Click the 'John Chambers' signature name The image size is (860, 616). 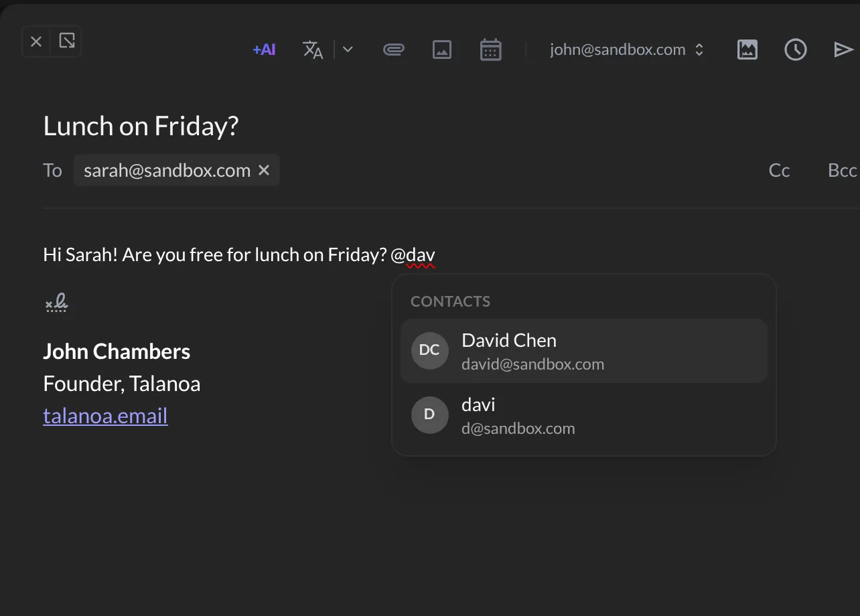[x=117, y=352]
